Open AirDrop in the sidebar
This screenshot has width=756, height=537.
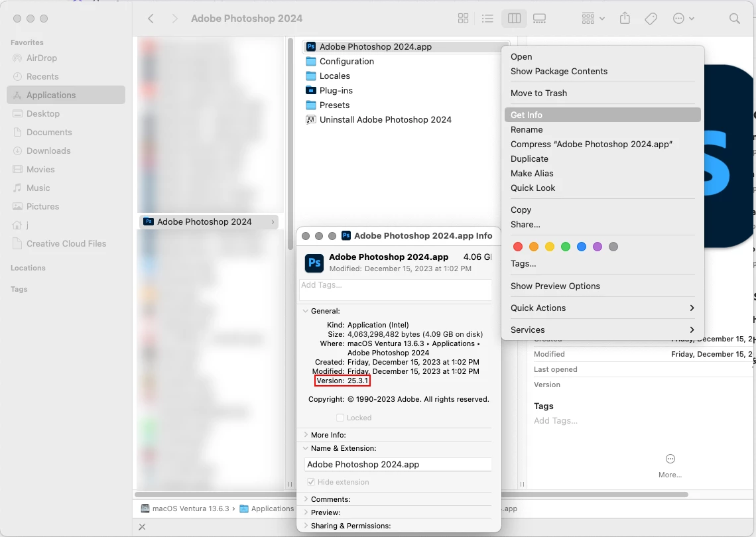[66, 58]
